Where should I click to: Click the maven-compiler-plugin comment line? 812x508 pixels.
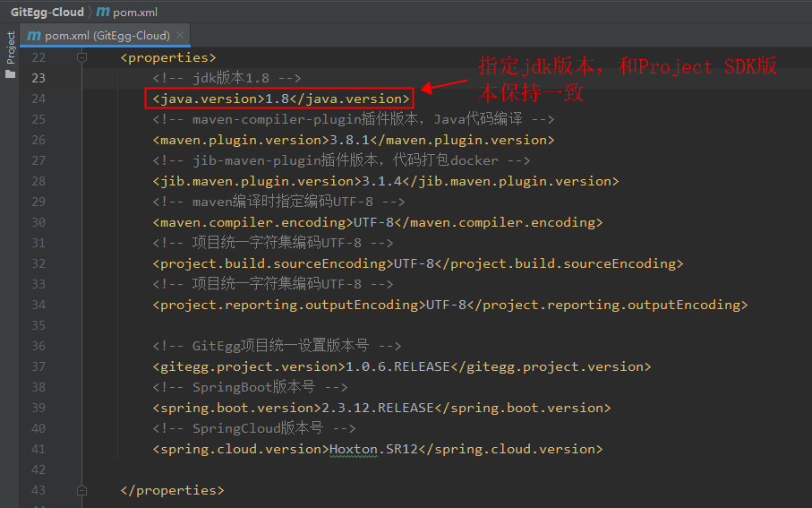[x=354, y=119]
